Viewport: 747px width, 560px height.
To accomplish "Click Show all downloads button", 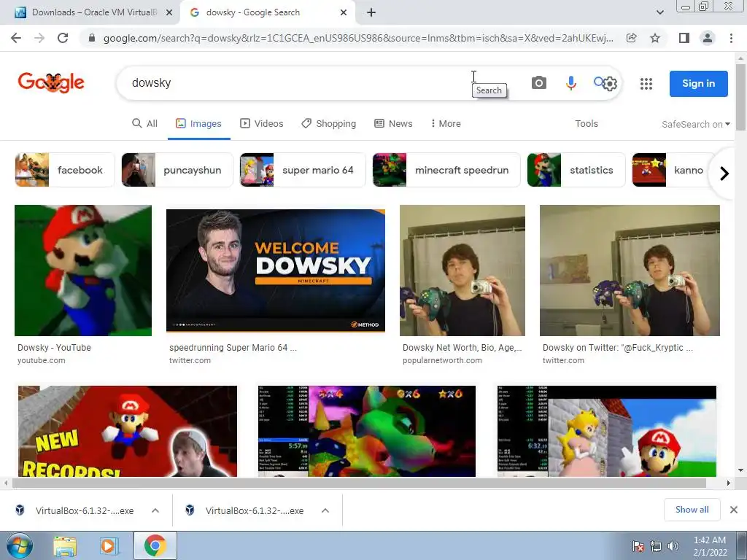I will click(692, 510).
